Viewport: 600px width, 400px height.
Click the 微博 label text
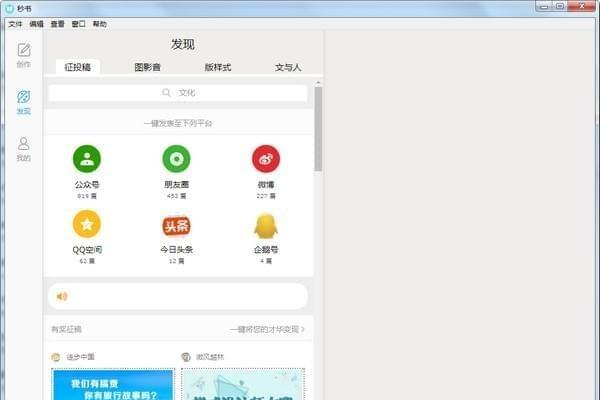[x=266, y=184]
